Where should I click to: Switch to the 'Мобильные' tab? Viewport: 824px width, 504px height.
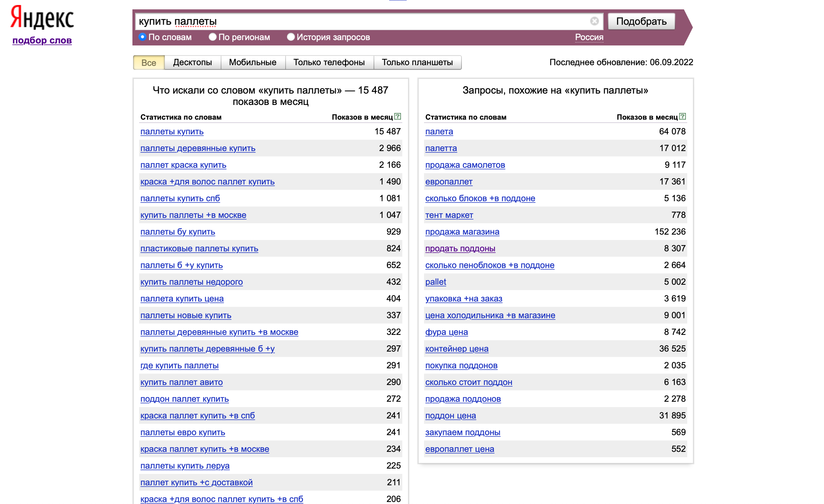click(x=253, y=62)
